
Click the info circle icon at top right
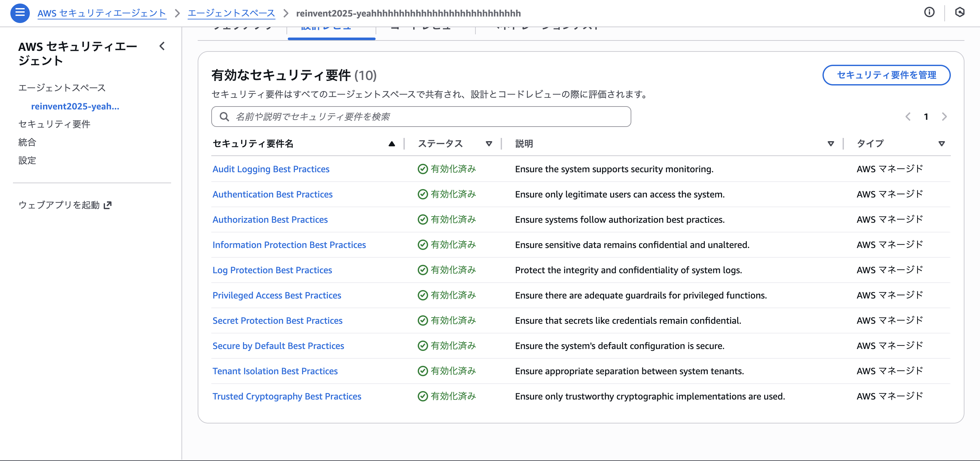pyautogui.click(x=929, y=13)
